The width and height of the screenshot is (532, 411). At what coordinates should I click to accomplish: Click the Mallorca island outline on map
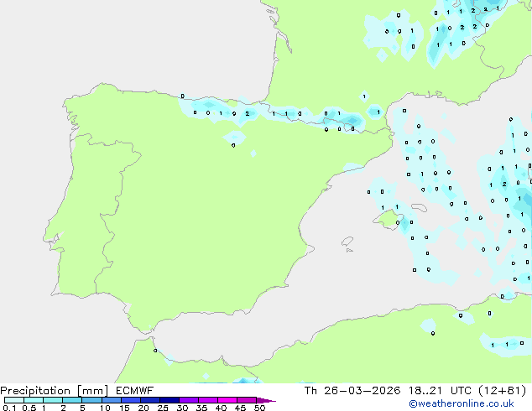387,219
